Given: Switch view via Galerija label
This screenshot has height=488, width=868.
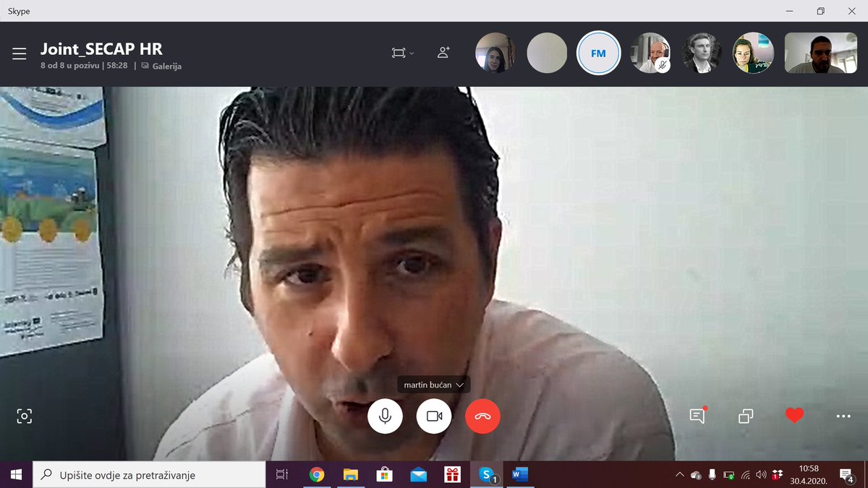Looking at the screenshot, I should 161,66.
